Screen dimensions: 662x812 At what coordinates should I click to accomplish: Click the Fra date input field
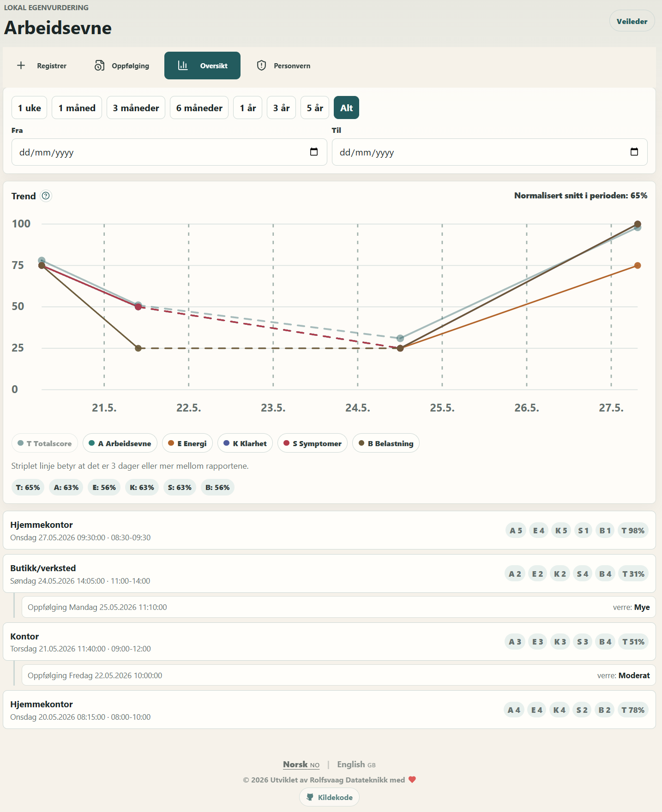point(169,152)
